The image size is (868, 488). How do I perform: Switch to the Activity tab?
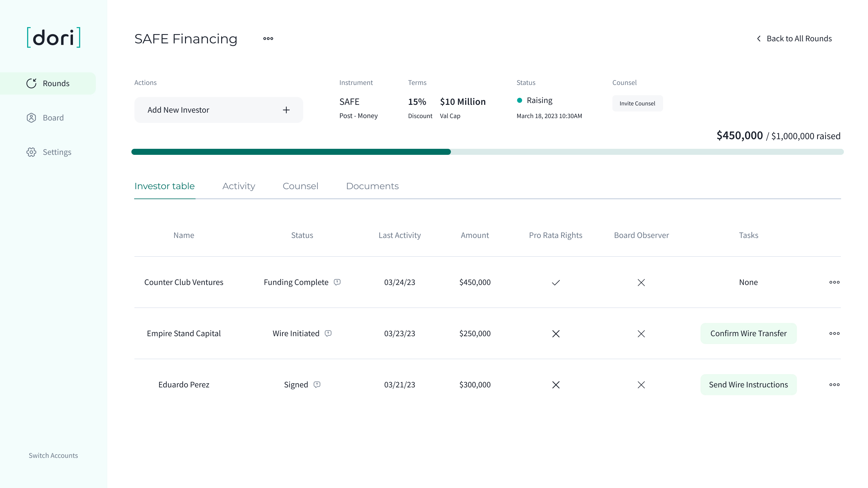(239, 186)
